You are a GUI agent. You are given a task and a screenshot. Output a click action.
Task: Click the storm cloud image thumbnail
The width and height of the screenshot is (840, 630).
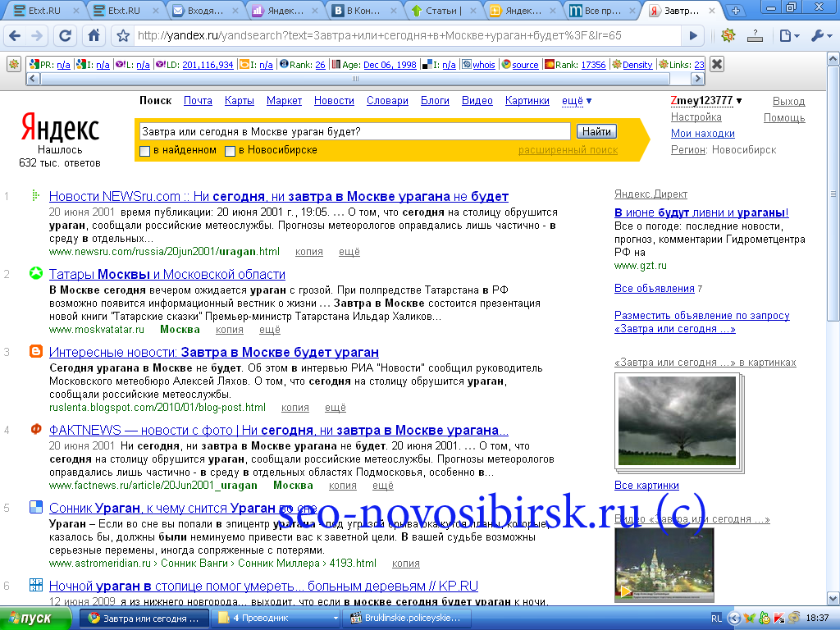coord(677,421)
